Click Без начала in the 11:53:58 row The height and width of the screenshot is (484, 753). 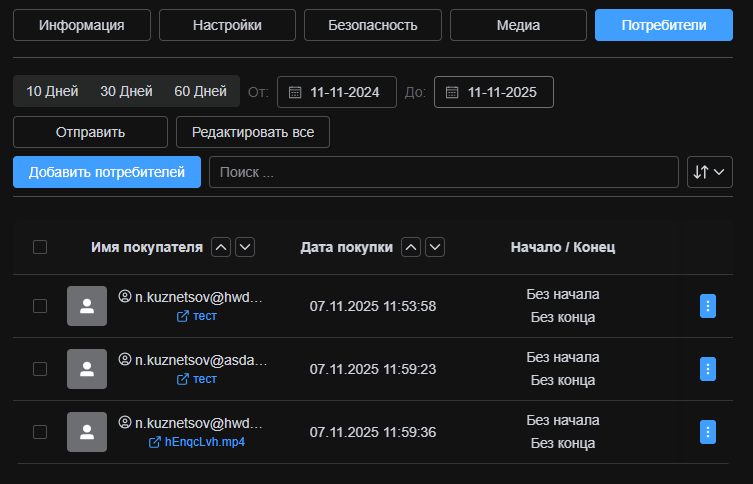click(563, 294)
